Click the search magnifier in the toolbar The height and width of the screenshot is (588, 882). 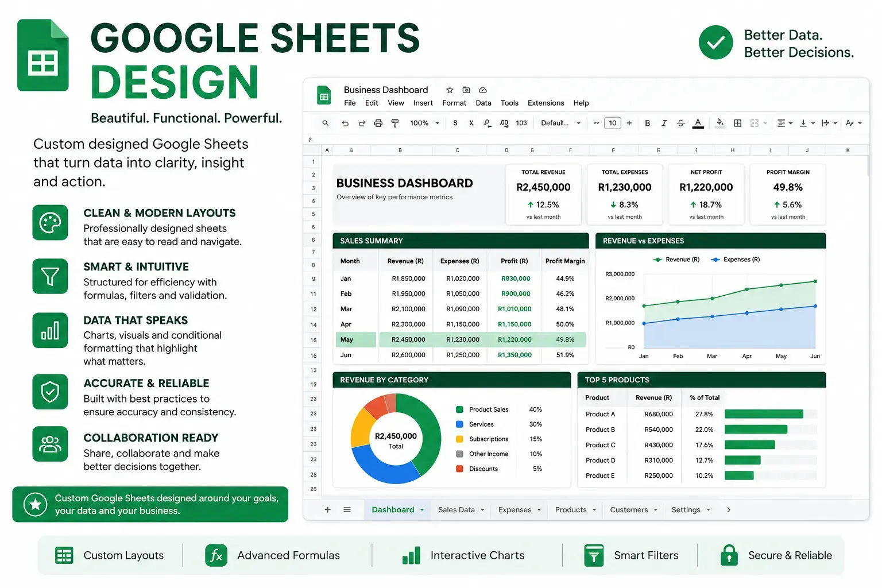point(326,123)
